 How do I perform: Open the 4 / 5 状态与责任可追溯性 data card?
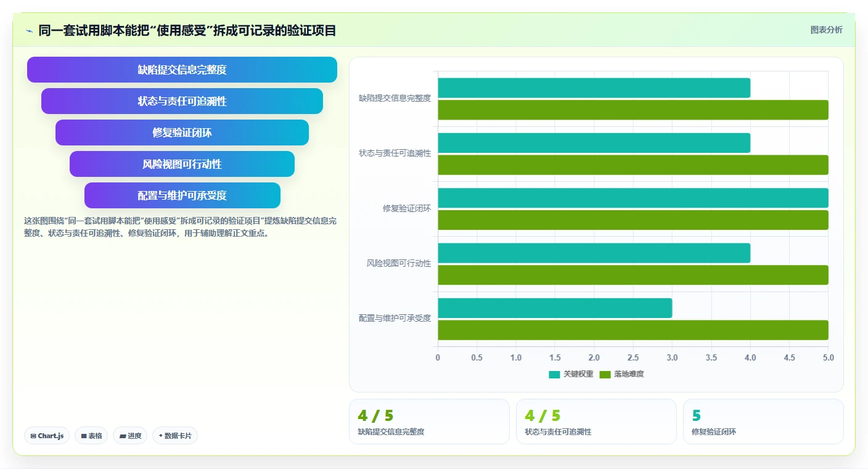[596, 422]
